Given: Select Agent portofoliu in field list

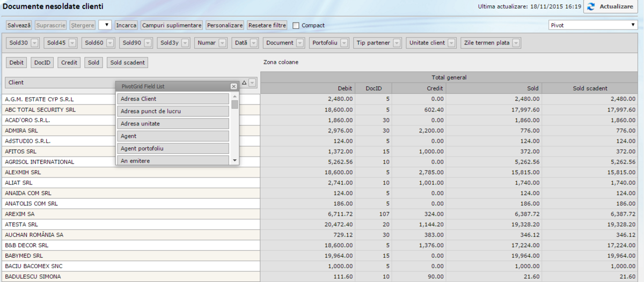Looking at the screenshot, I should click(x=173, y=149).
